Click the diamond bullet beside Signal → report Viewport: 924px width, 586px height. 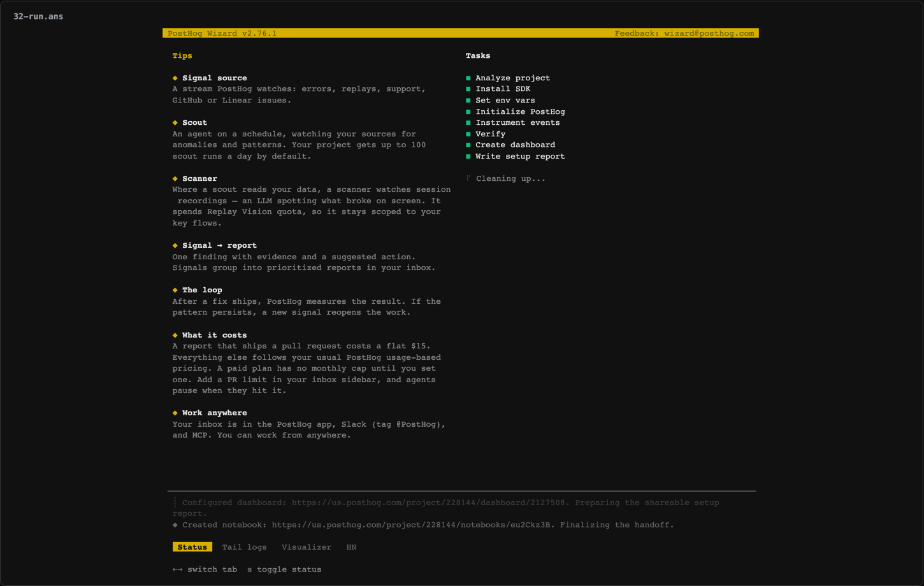[175, 245]
